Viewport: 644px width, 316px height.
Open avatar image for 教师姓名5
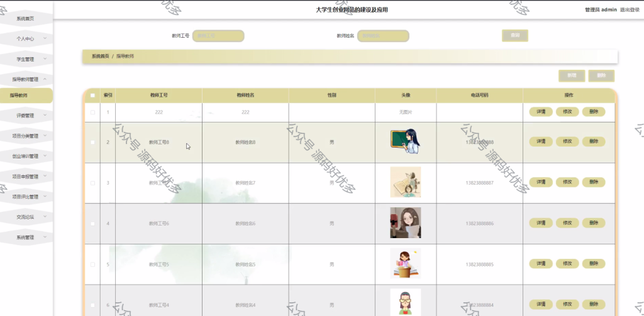[x=406, y=263]
